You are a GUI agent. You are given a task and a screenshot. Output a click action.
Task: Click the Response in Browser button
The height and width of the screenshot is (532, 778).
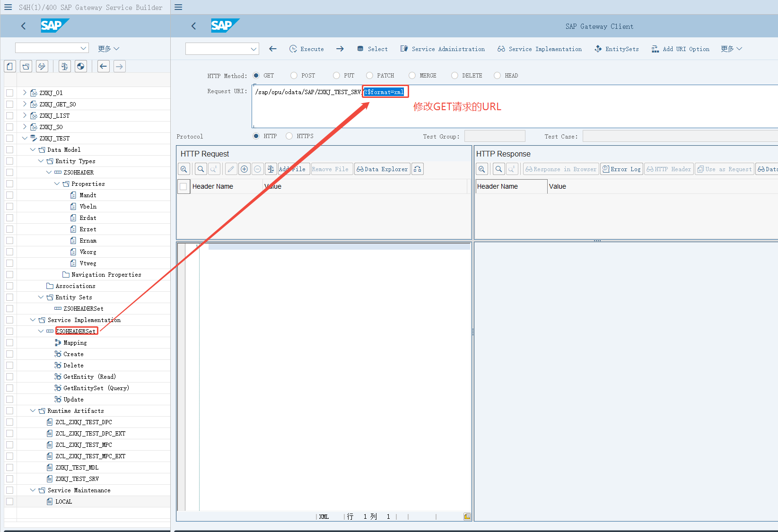[561, 169]
